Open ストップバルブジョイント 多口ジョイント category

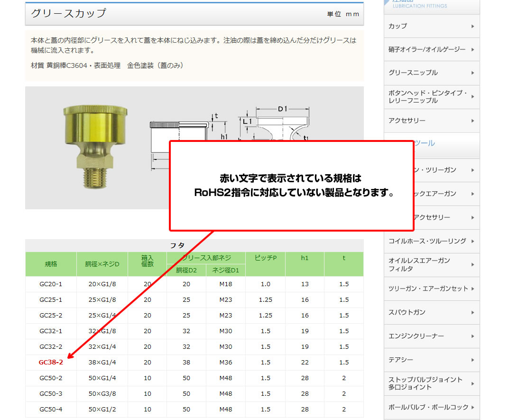click(431, 383)
